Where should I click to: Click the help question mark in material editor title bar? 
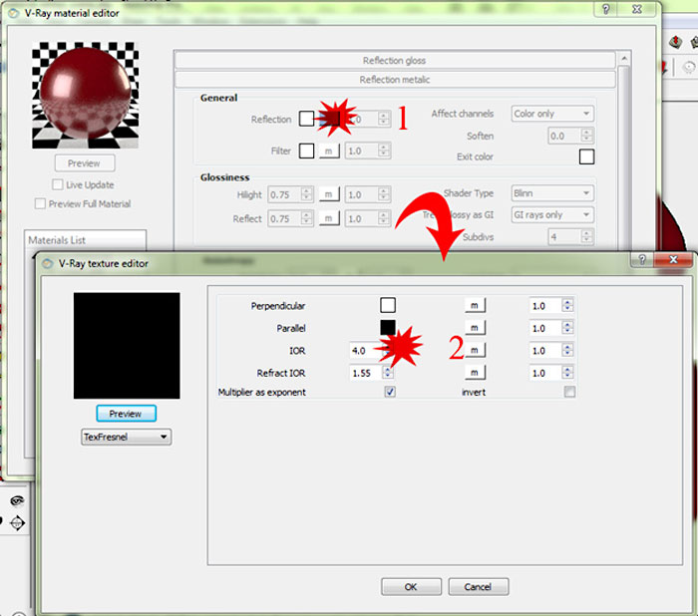(x=606, y=9)
